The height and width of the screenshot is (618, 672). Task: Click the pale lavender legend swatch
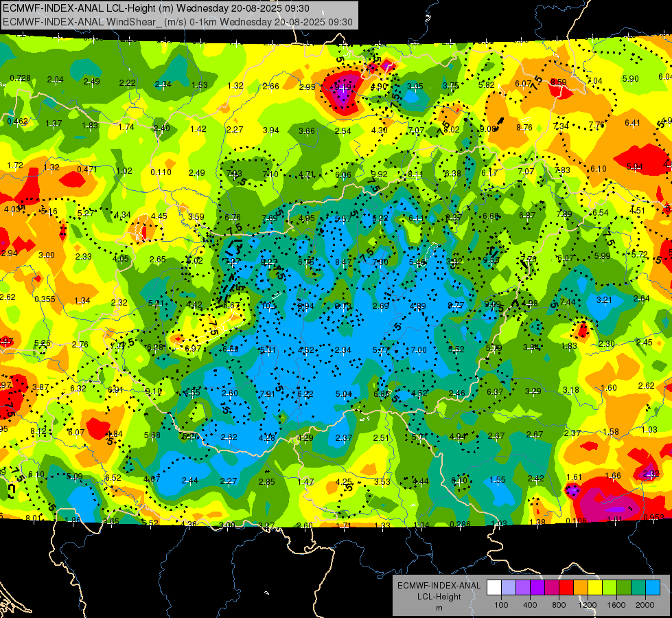click(509, 587)
